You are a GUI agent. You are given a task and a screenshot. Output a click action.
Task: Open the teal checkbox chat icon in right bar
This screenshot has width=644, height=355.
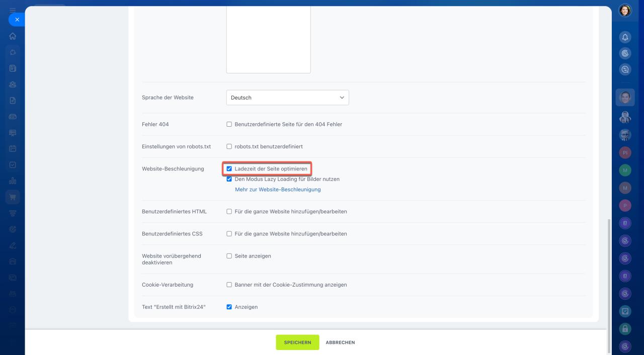[625, 311]
